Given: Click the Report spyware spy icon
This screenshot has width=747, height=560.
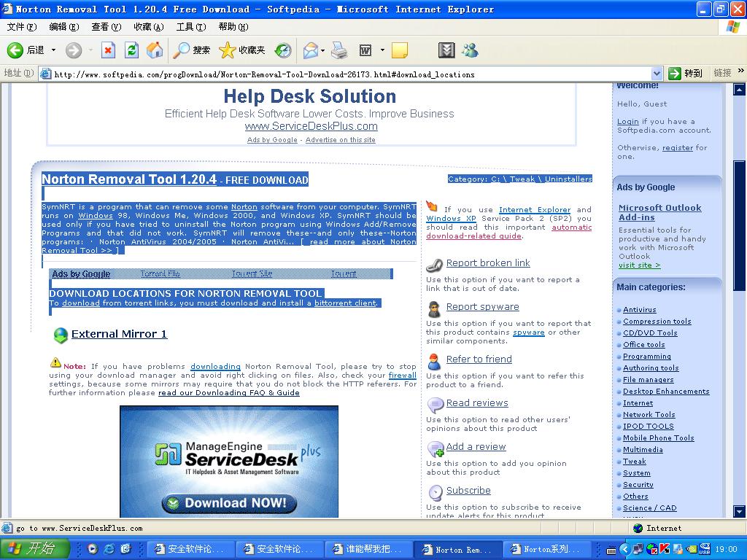Looking at the screenshot, I should click(434, 309).
